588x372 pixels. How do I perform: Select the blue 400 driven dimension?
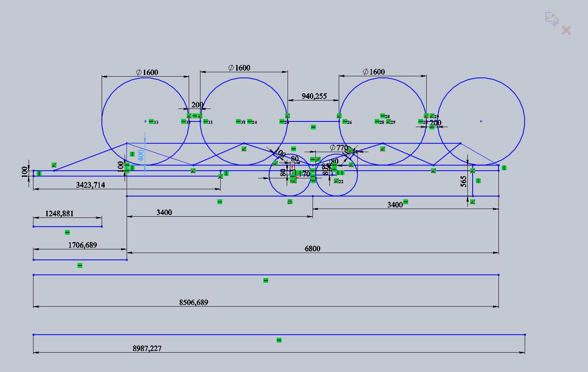[x=141, y=155]
